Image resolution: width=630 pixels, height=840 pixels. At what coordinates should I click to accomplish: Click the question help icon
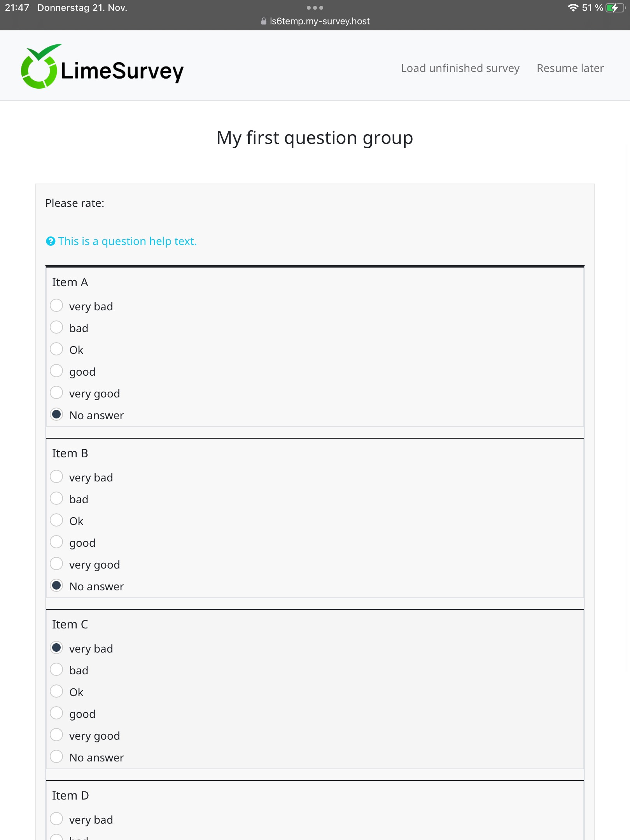51,241
